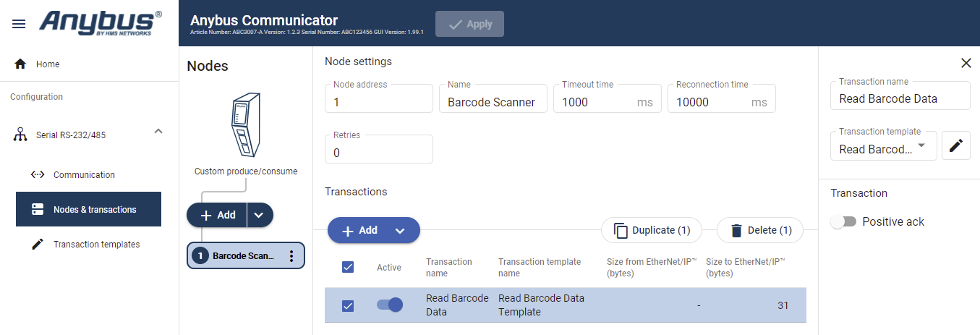Click the Nodes & transactions server icon
The width and height of the screenshot is (980, 335).
(x=38, y=210)
